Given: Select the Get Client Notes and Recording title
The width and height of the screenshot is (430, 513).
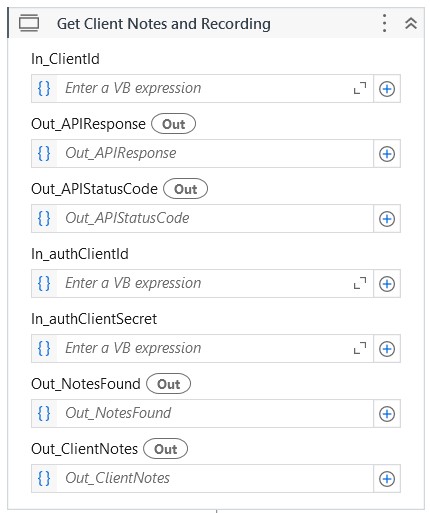Looking at the screenshot, I should click(x=164, y=24).
